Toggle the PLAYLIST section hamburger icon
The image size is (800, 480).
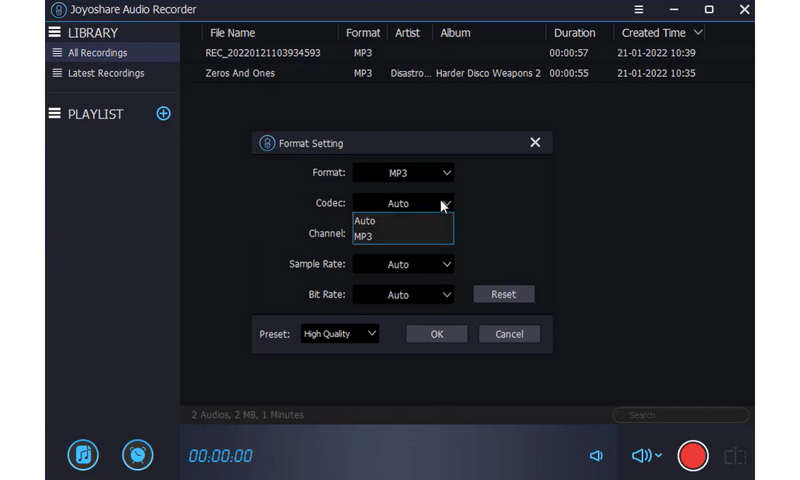(x=55, y=113)
